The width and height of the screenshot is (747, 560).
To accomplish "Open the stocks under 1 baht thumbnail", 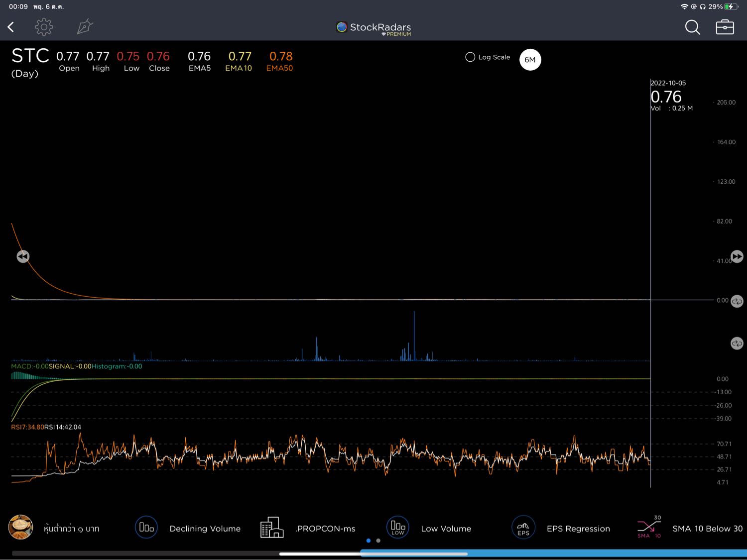I will pyautogui.click(x=20, y=527).
